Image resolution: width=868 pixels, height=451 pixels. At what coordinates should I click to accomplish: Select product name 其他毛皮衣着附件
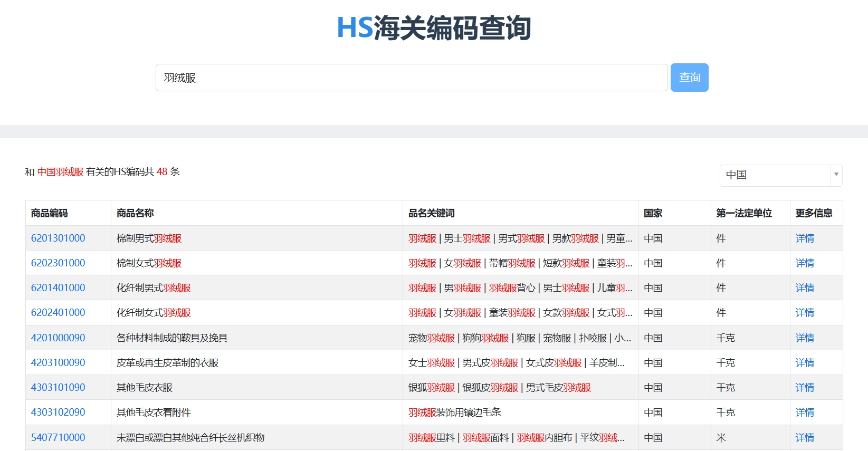(x=154, y=412)
